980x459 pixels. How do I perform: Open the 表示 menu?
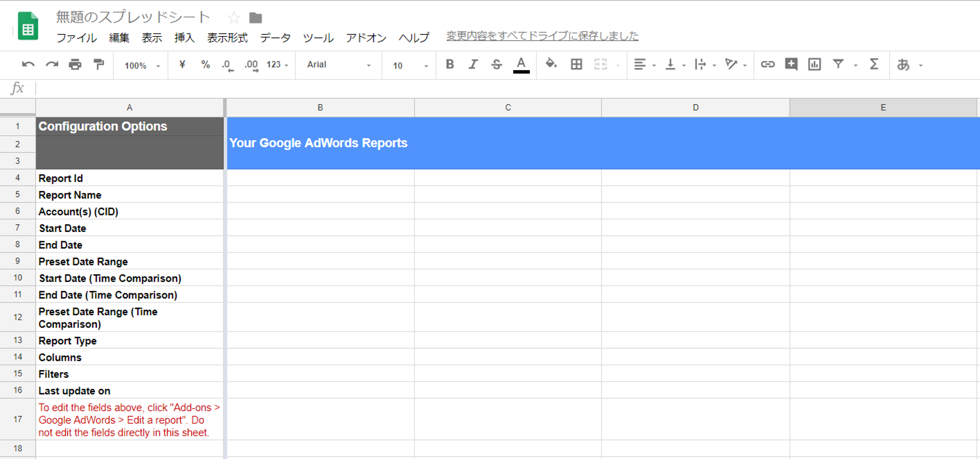point(152,38)
